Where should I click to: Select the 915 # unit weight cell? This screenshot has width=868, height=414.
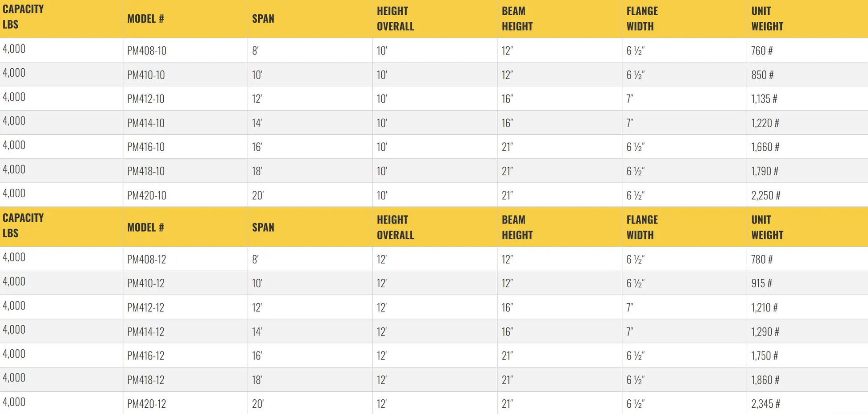tap(761, 284)
